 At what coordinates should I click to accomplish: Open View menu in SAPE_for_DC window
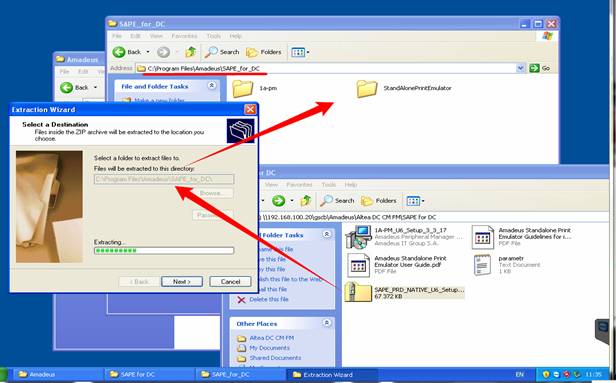(x=156, y=36)
